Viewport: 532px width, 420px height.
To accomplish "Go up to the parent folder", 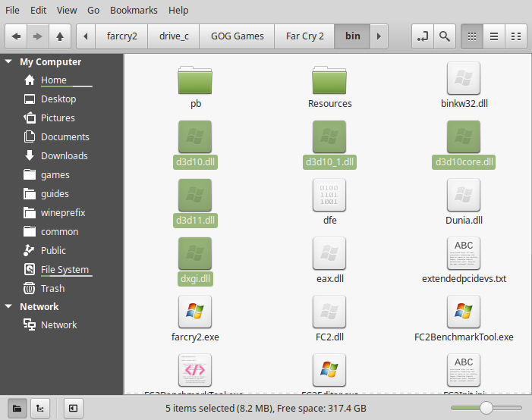I will point(60,36).
